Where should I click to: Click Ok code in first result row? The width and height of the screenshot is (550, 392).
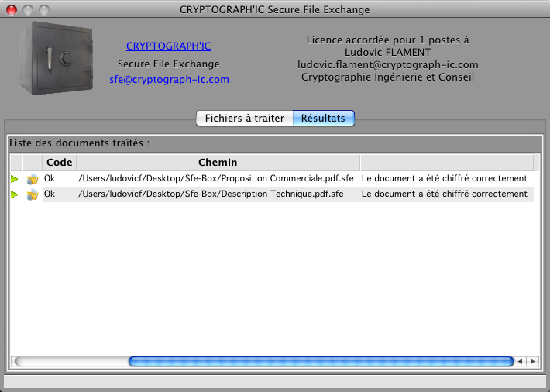(x=50, y=178)
